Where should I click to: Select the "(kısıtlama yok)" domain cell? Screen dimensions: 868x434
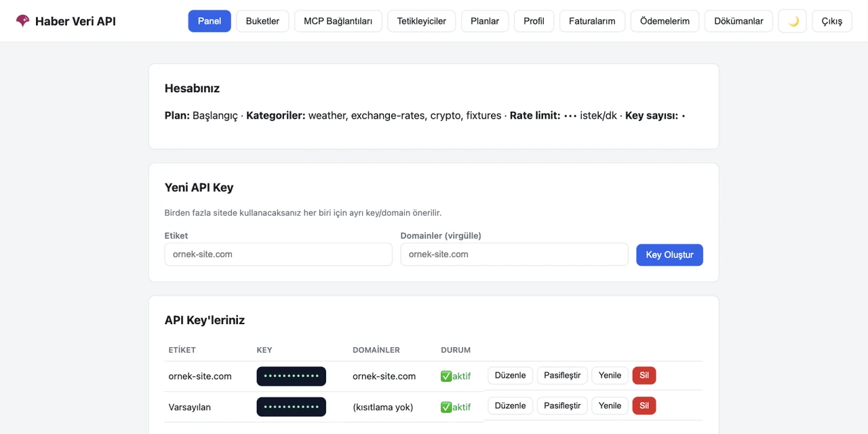point(383,407)
